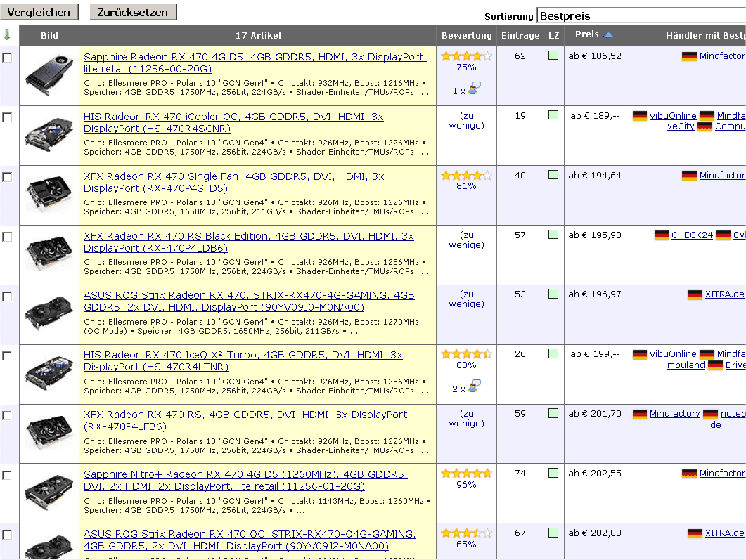Click the 17 Artikel column header
The image size is (746, 560).
coord(258,35)
